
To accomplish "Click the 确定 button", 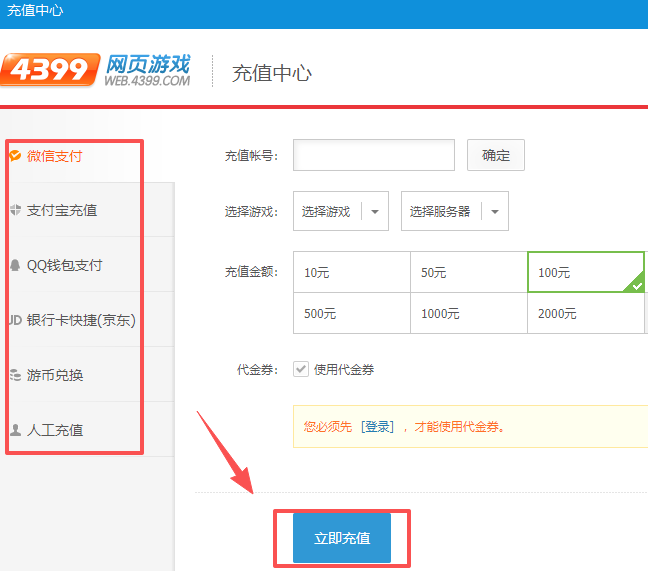I will click(x=495, y=155).
